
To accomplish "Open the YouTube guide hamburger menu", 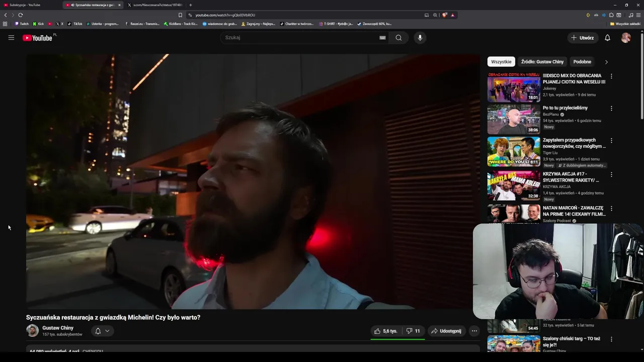I will coord(11,38).
